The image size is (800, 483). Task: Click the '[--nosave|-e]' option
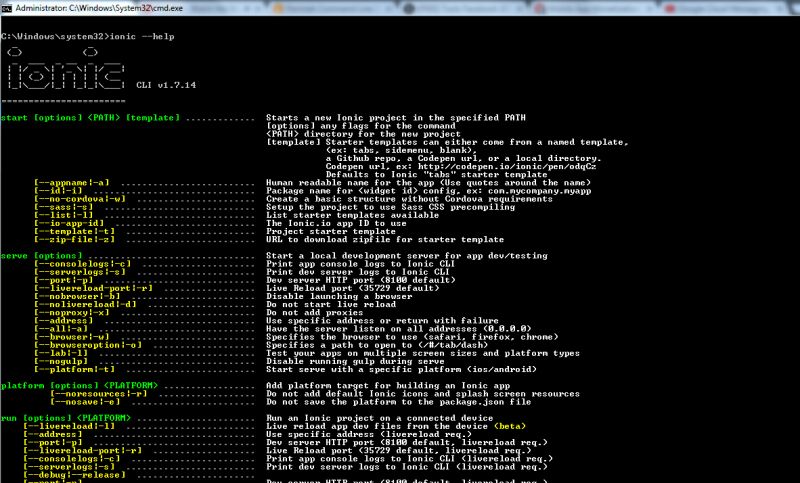click(85, 402)
